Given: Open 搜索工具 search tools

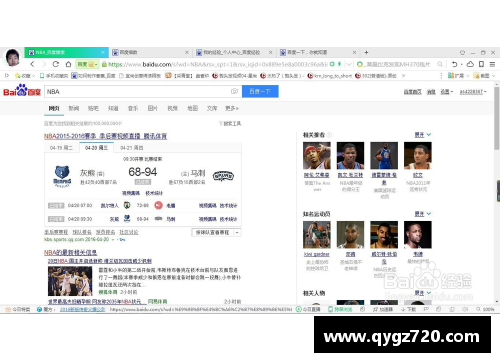Looking at the screenshot, I should pyautogui.click(x=230, y=123).
